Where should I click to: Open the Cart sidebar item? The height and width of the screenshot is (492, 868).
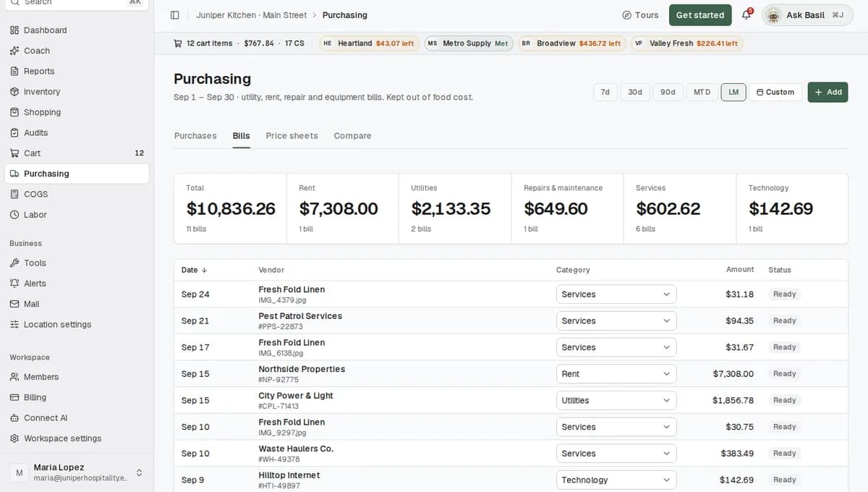(77, 153)
